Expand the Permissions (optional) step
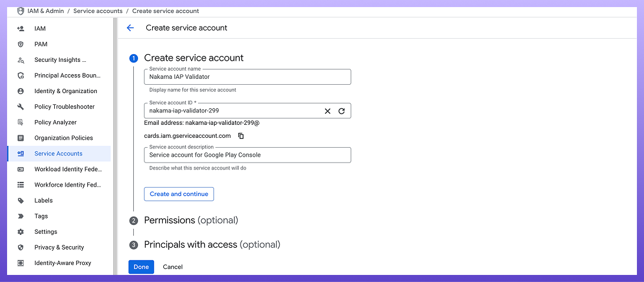The width and height of the screenshot is (644, 282). (x=191, y=221)
